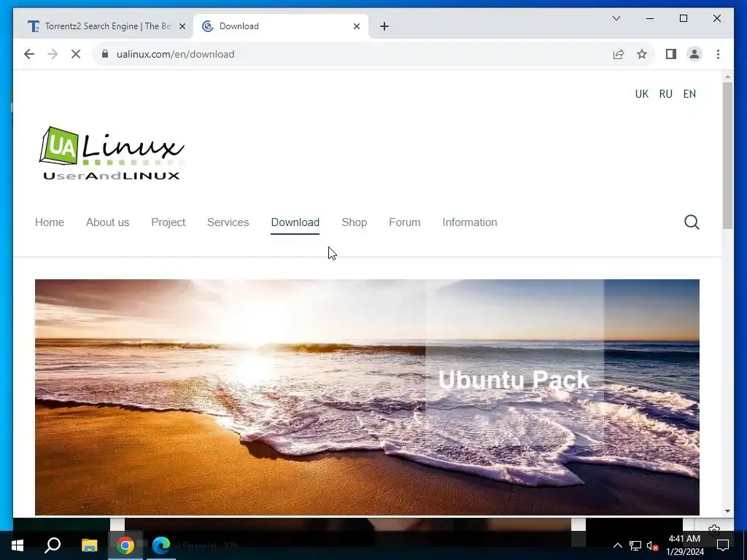
Task: Open a new browser tab
Action: 384,26
